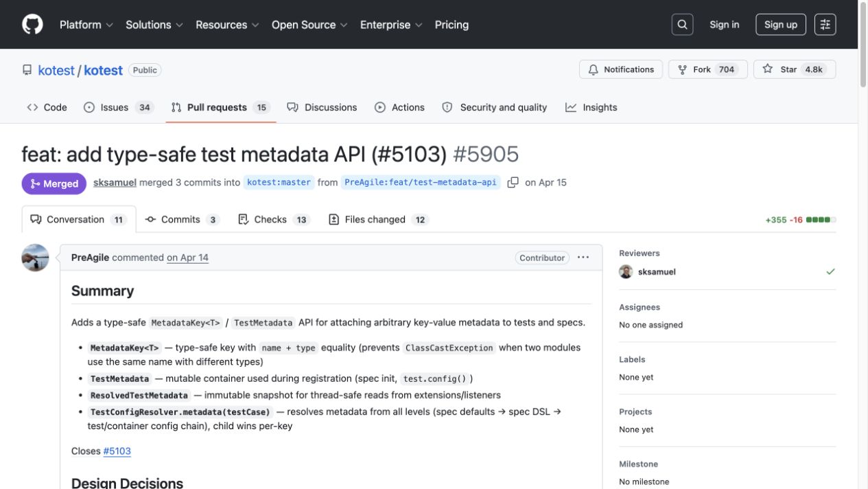Star the repository
The width and height of the screenshot is (868, 489).
(795, 69)
